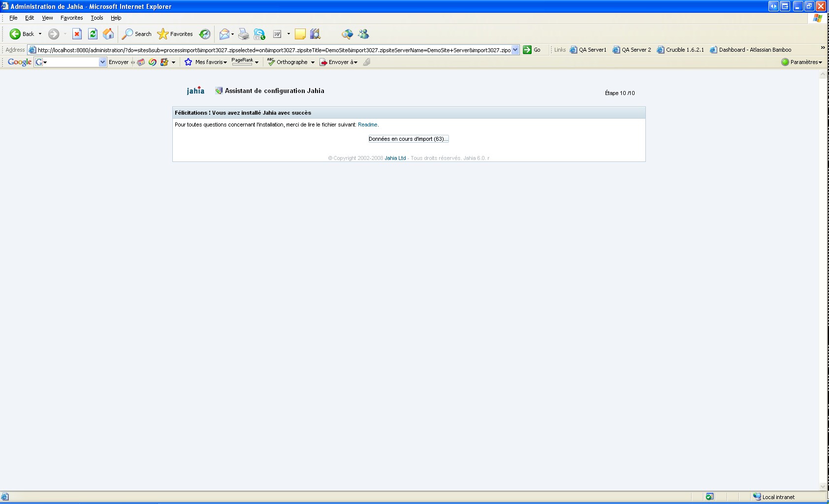Edit with Word document icon

pyautogui.click(x=277, y=34)
